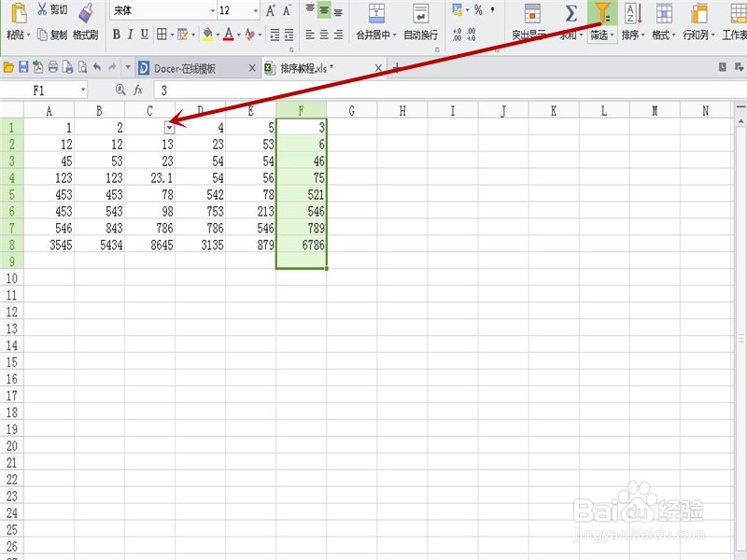The image size is (747, 560).
Task: Click the Format (格式) cell icon
Action: (x=664, y=13)
